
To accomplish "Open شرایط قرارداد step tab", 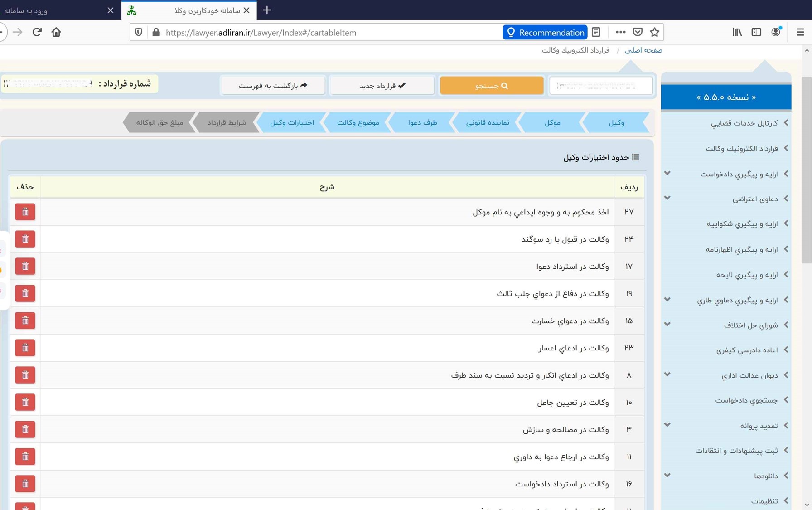I will coord(227,122).
